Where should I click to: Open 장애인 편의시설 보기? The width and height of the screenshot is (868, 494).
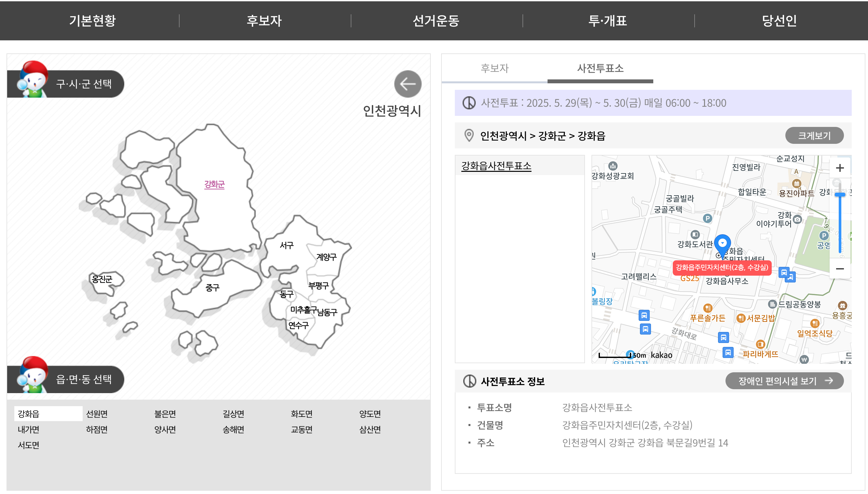tap(784, 381)
